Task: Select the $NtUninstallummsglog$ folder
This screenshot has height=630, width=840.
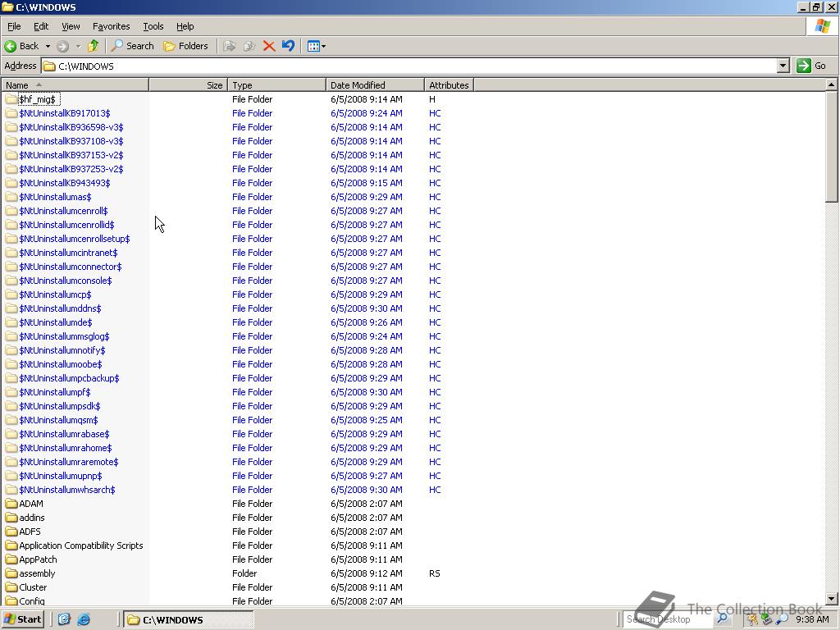Action: tap(64, 336)
